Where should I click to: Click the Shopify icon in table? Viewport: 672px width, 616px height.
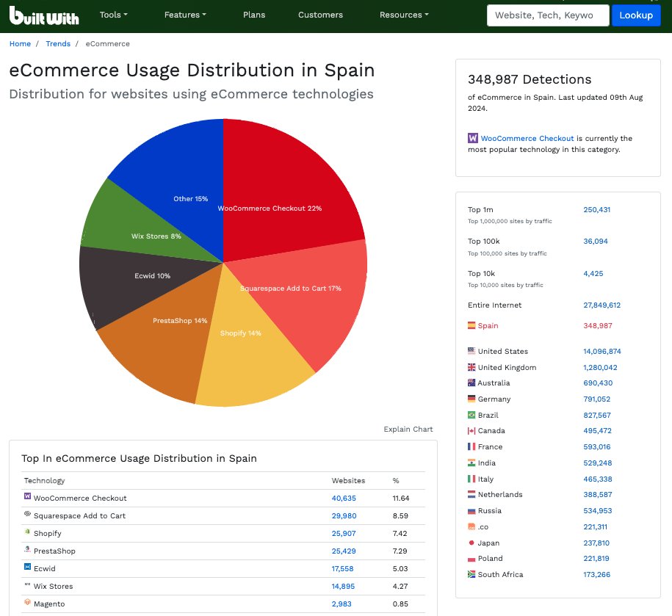point(27,531)
